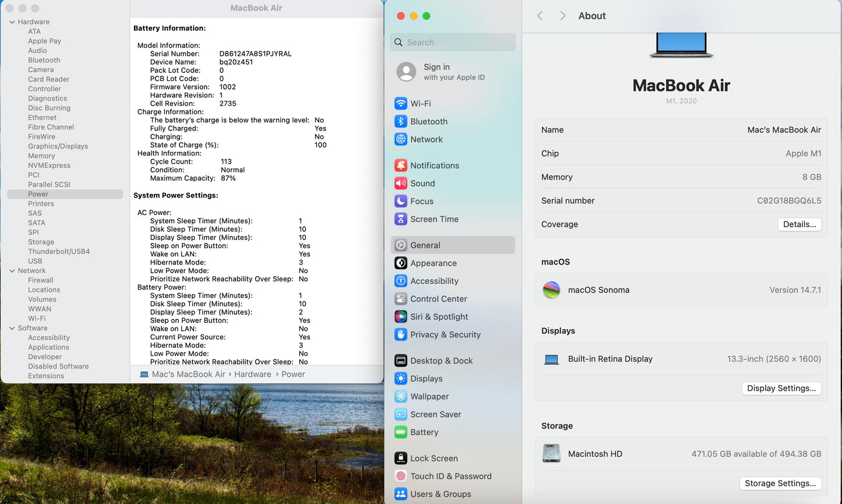Open Network settings
This screenshot has height=504, width=842.
click(426, 139)
